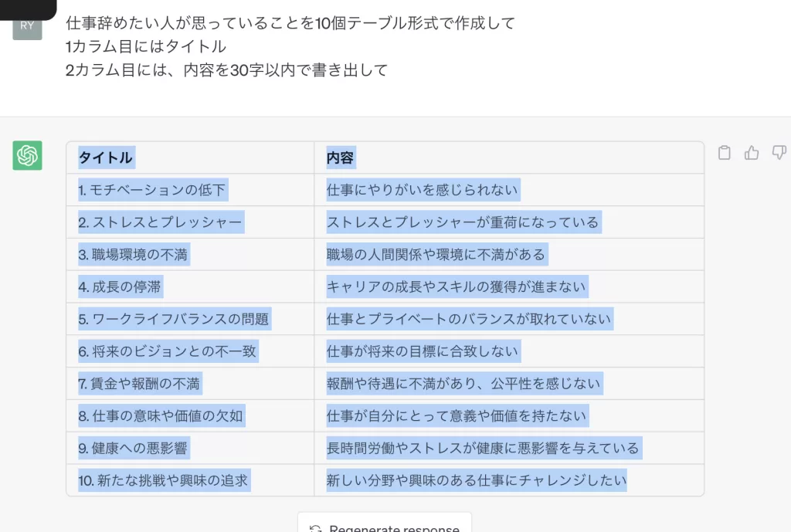Give the response a thumbs down
The image size is (791, 532).
(x=779, y=153)
